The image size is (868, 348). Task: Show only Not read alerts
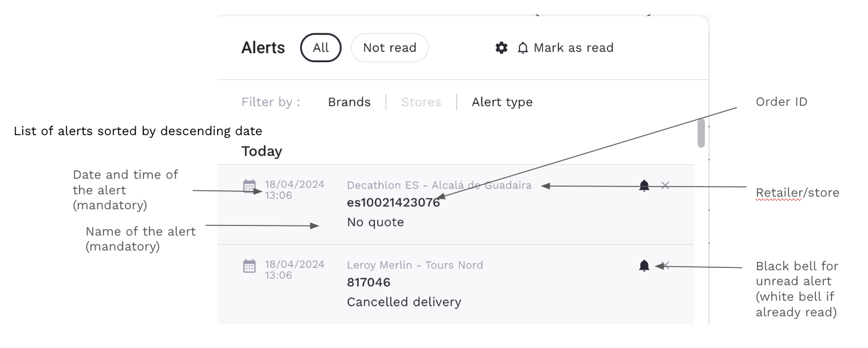[x=389, y=48]
